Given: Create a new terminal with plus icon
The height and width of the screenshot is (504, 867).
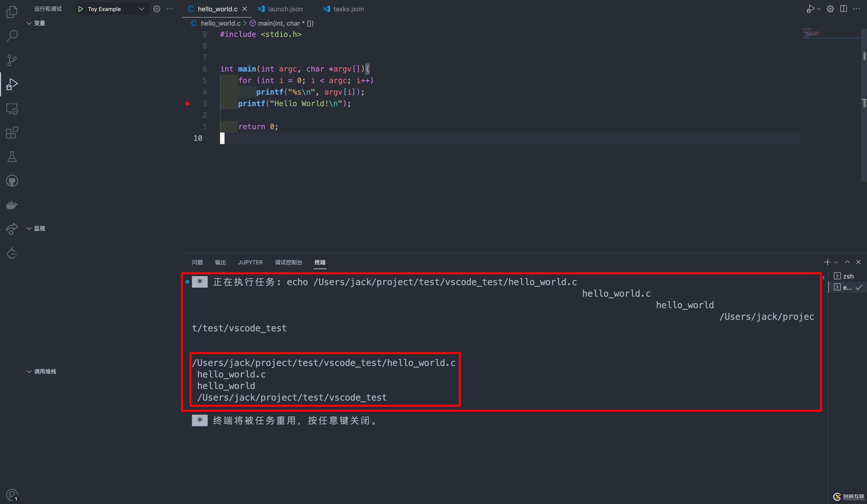Looking at the screenshot, I should [827, 262].
